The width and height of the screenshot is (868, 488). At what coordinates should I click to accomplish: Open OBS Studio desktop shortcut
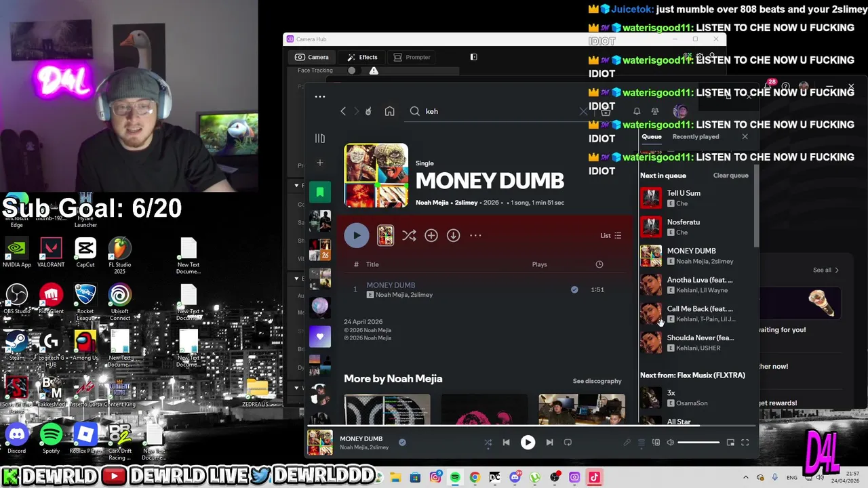[x=16, y=299]
